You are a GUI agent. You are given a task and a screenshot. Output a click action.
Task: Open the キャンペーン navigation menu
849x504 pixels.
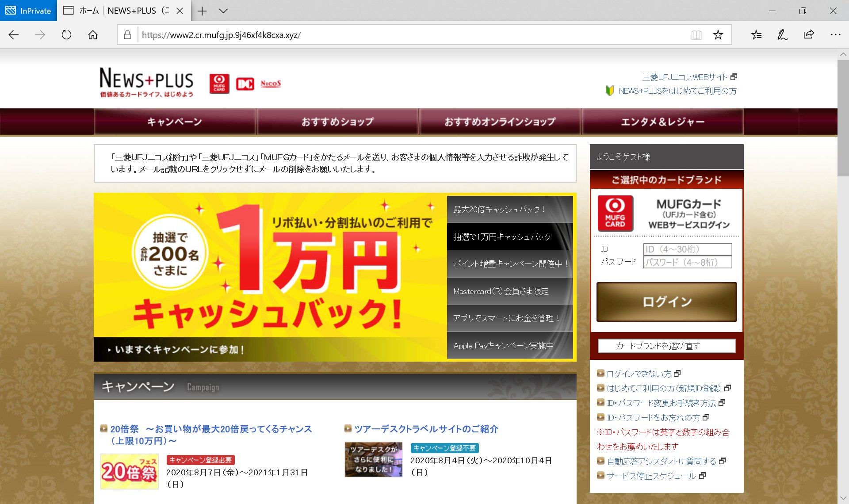175,122
